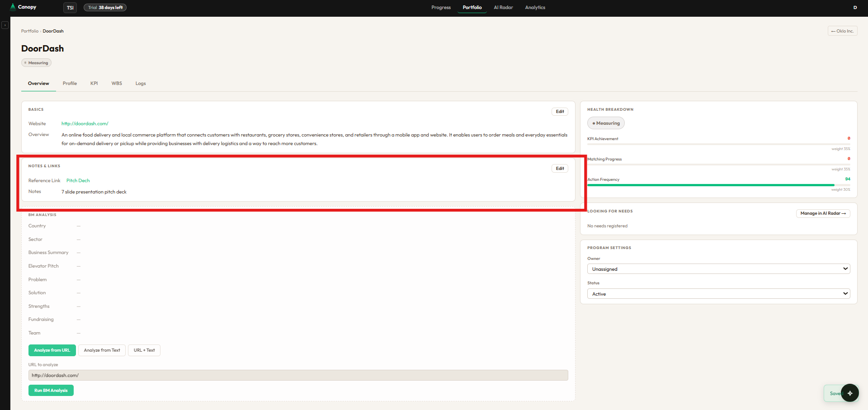Image resolution: width=868 pixels, height=410 pixels.
Task: Click the Action Frequency progress bar
Action: click(718, 185)
